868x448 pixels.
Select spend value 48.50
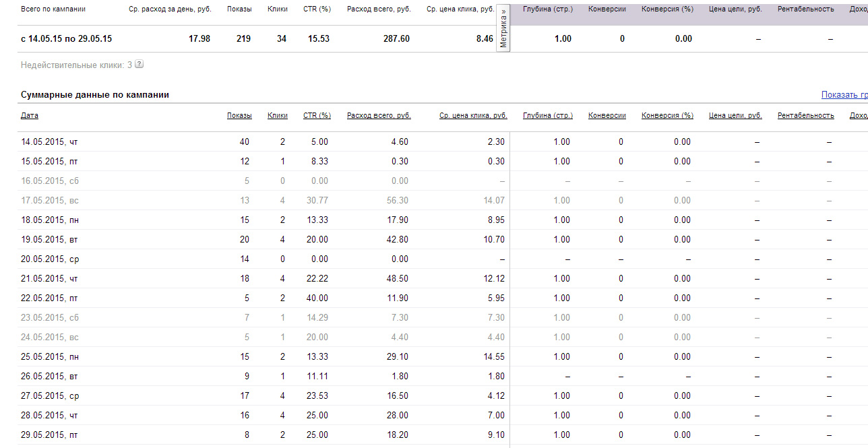[397, 279]
